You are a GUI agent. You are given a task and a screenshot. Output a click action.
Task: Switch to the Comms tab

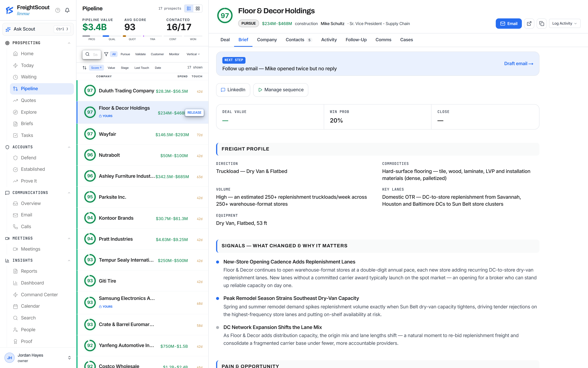[383, 40]
